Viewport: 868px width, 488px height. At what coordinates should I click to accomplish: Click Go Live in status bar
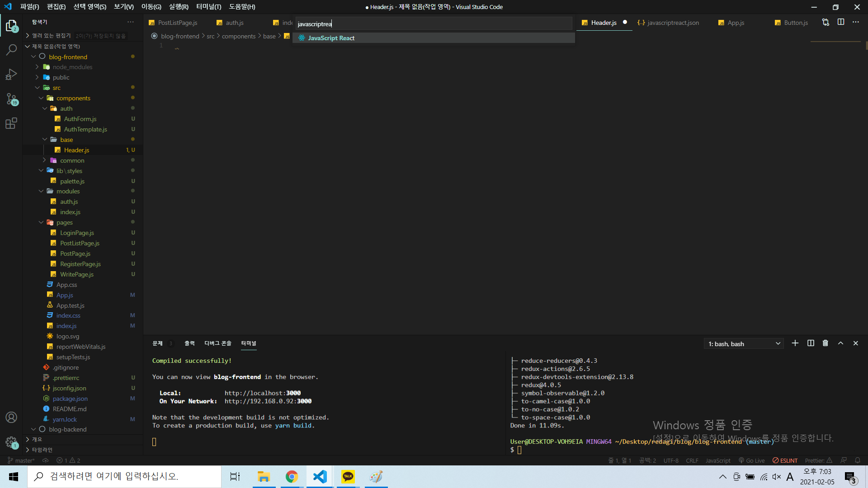752,460
